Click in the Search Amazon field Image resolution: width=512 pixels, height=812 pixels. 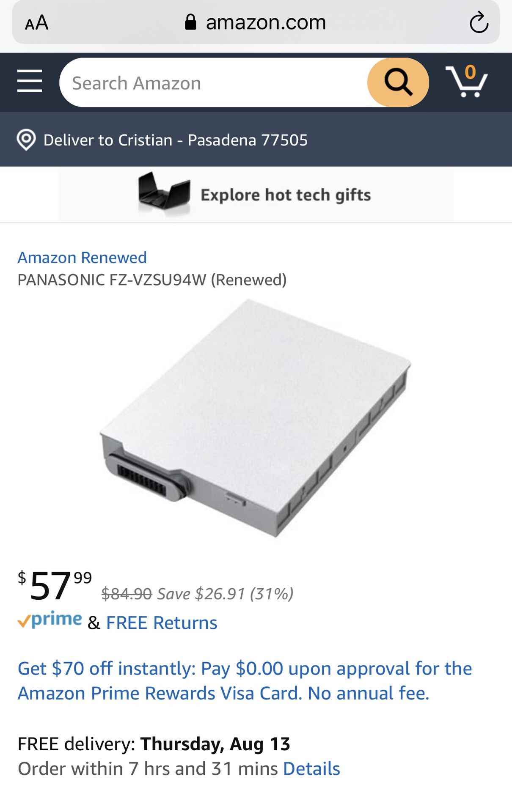point(214,82)
